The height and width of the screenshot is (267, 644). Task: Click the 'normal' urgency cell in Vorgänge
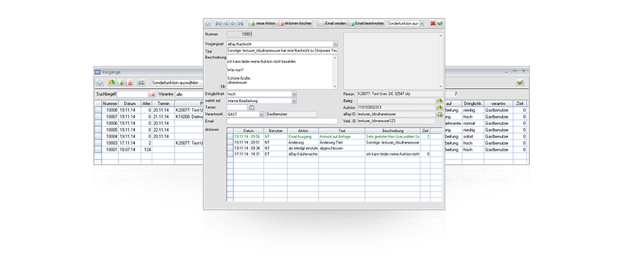click(473, 123)
